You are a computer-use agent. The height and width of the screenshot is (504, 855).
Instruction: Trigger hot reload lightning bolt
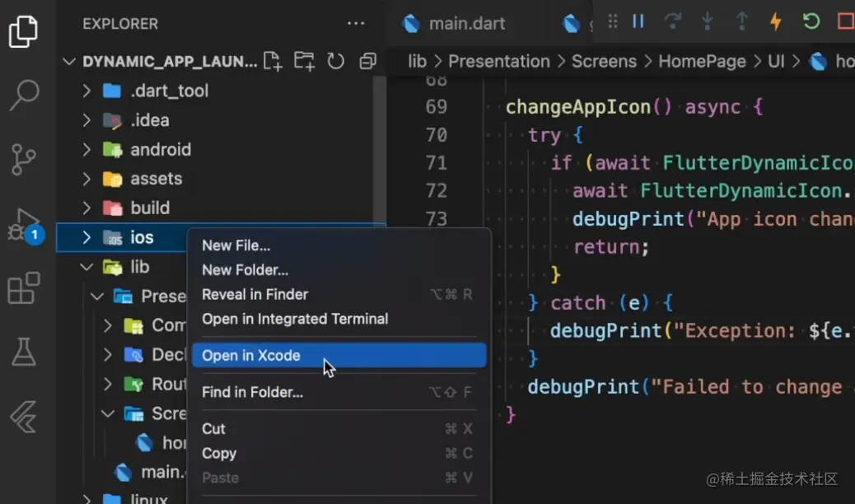776,21
